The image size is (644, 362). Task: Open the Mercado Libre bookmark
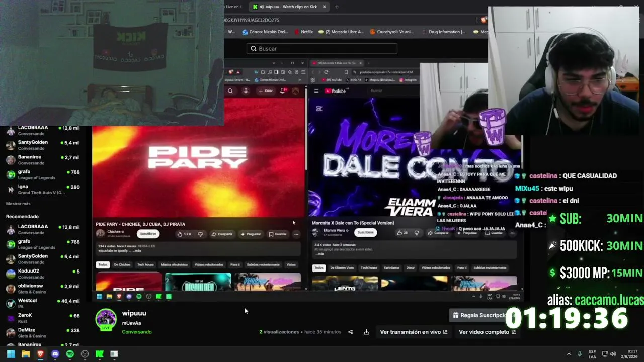pos(341,32)
